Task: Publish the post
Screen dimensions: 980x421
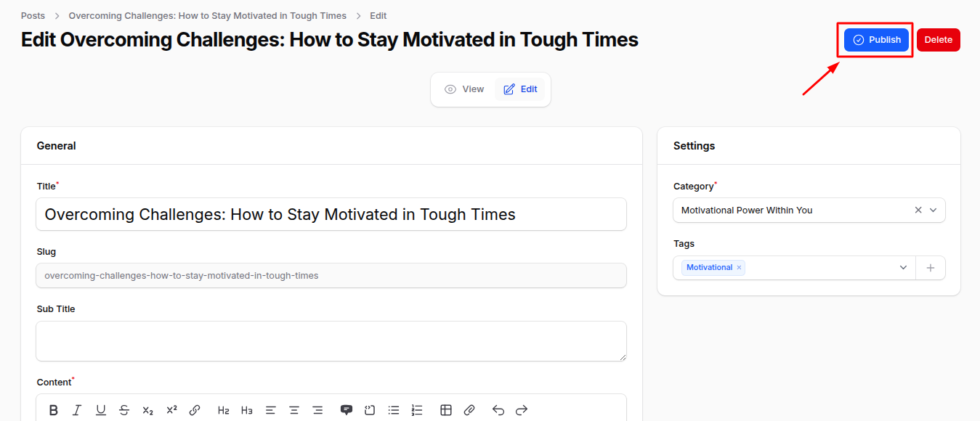Action: point(875,40)
